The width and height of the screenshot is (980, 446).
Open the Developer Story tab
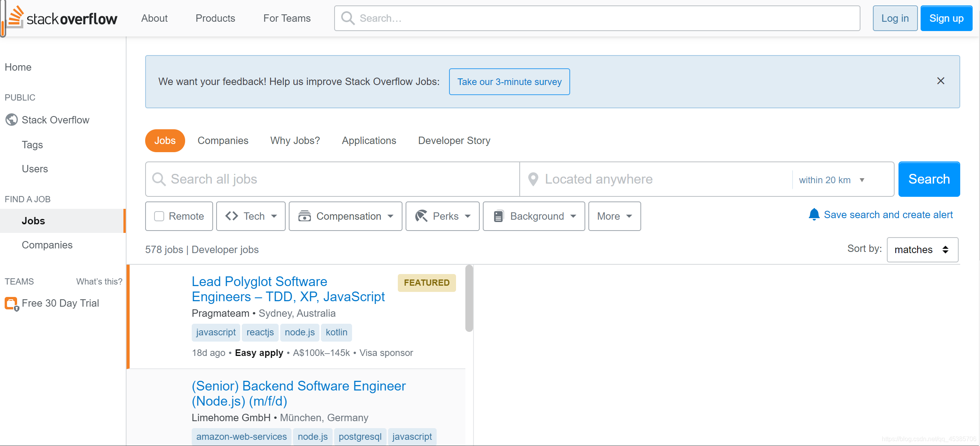454,141
